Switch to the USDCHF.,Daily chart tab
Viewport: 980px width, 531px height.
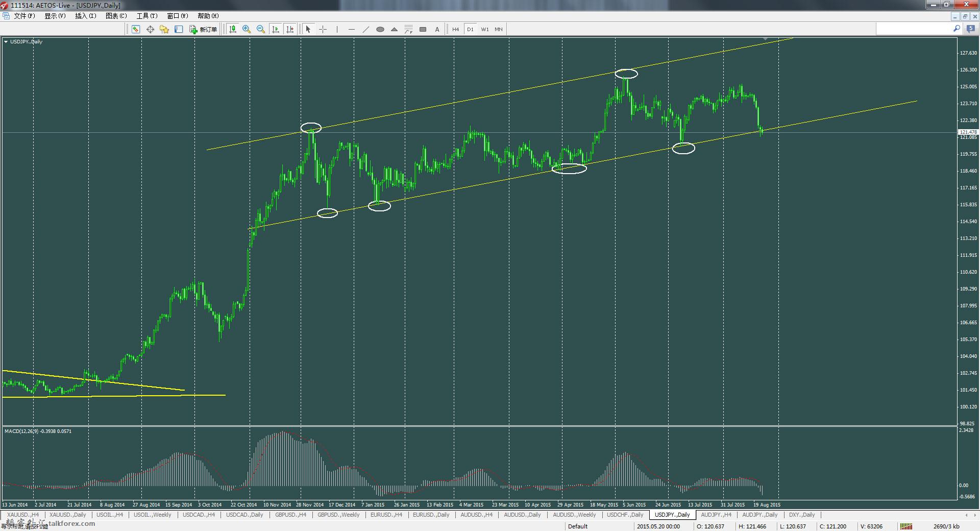[625, 515]
